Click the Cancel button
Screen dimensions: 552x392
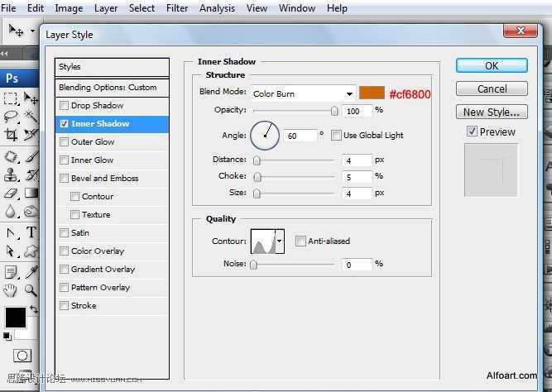pos(492,88)
